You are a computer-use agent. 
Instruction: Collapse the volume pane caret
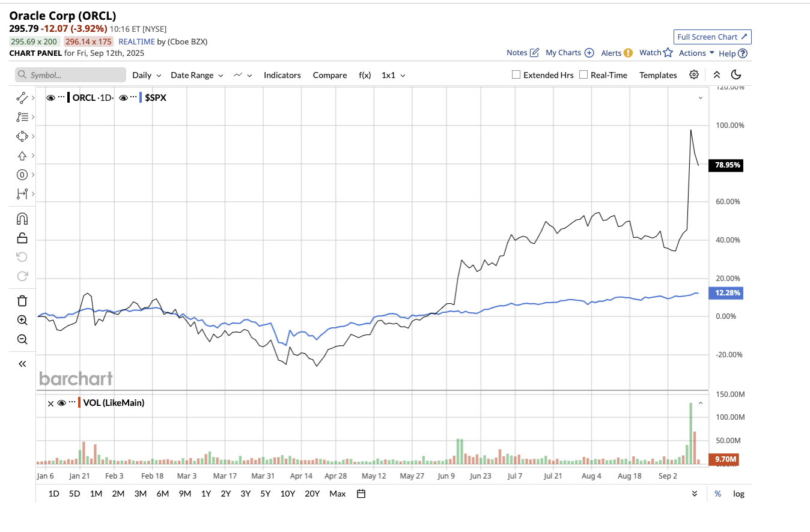click(x=700, y=403)
